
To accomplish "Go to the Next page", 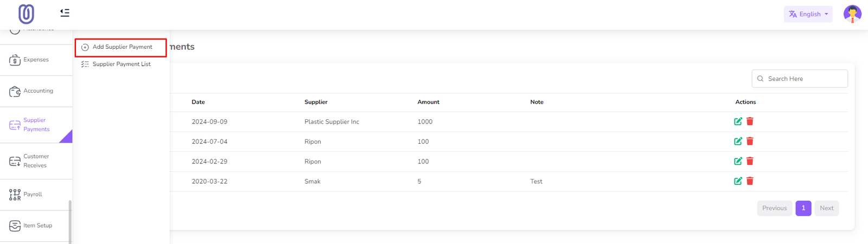I will [826, 208].
